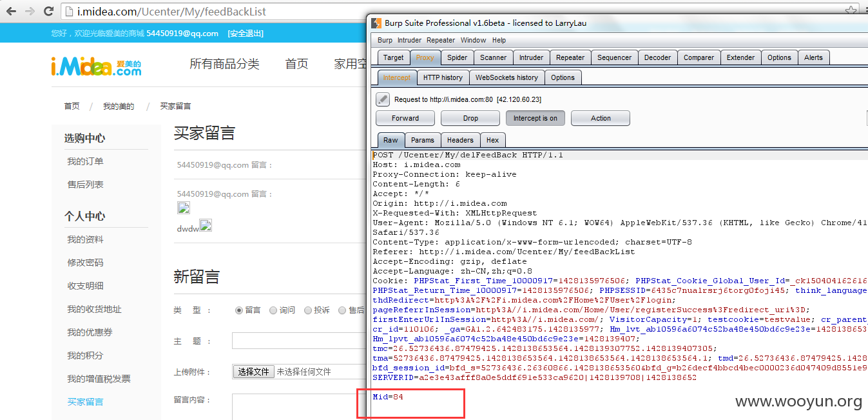Switch to the Target tab
The width and height of the screenshot is (868, 420).
tap(393, 57)
